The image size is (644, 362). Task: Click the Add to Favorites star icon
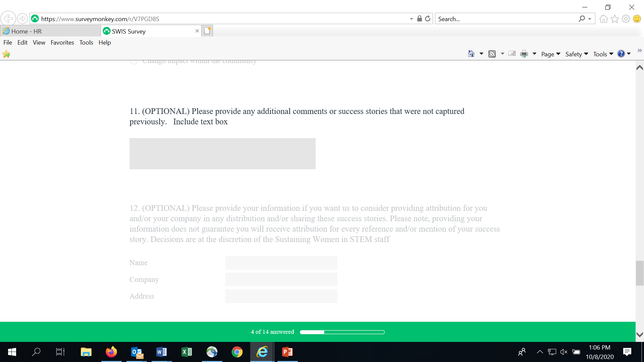[x=6, y=54]
